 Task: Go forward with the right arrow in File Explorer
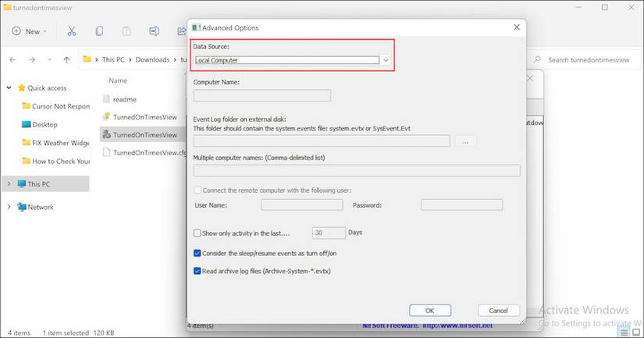(x=32, y=60)
